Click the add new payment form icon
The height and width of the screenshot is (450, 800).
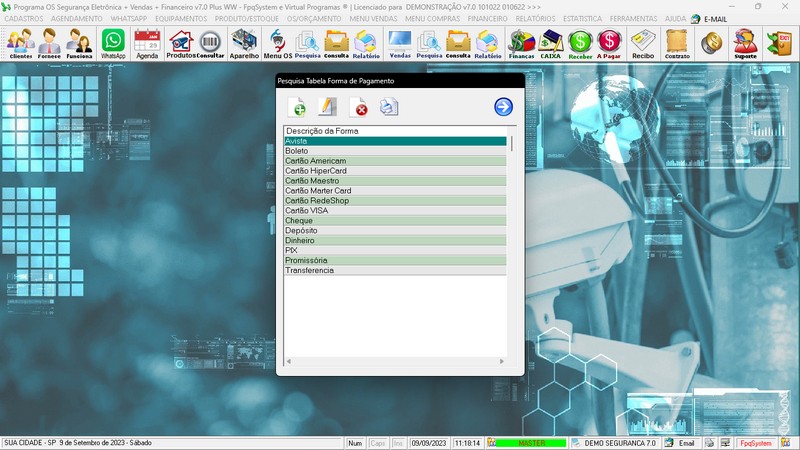click(297, 108)
